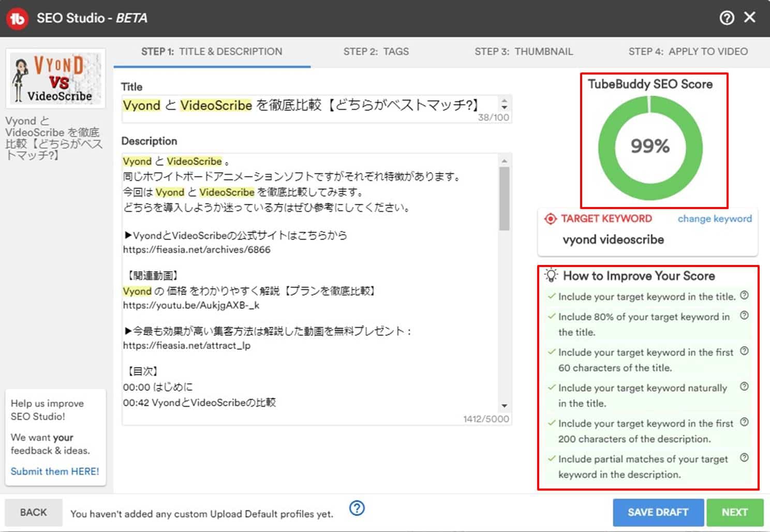The width and height of the screenshot is (770, 532).
Task: Click the '【目次】' line in description
Action: [142, 371]
